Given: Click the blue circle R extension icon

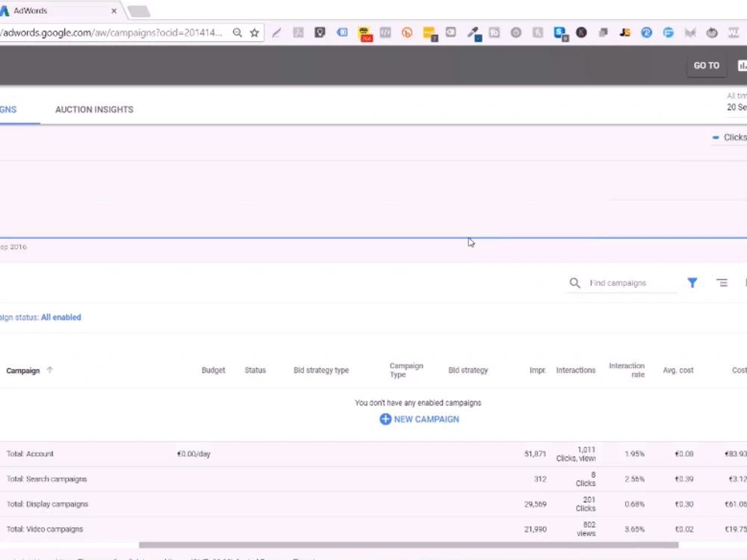Looking at the screenshot, I should pos(646,32).
